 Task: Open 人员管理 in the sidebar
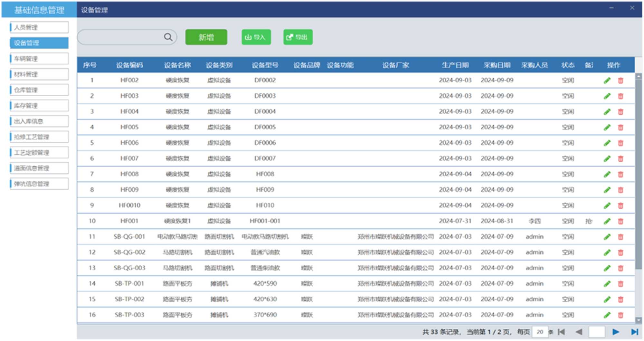tap(39, 27)
